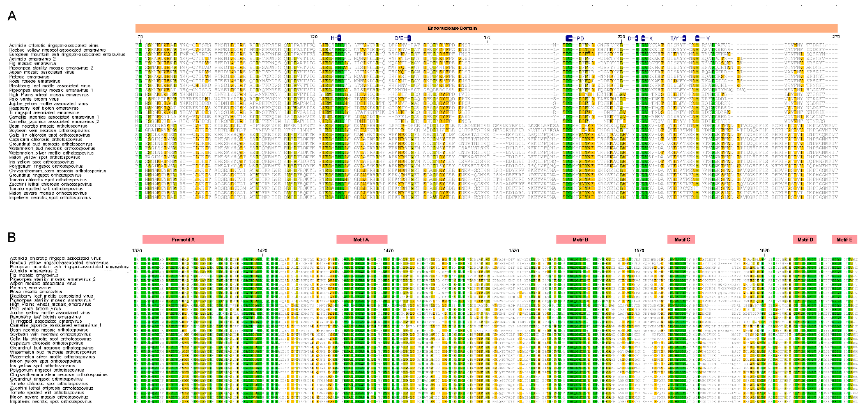The width and height of the screenshot is (868, 410).
Task: Select the D/E residue marker icon
Action: click(x=409, y=38)
